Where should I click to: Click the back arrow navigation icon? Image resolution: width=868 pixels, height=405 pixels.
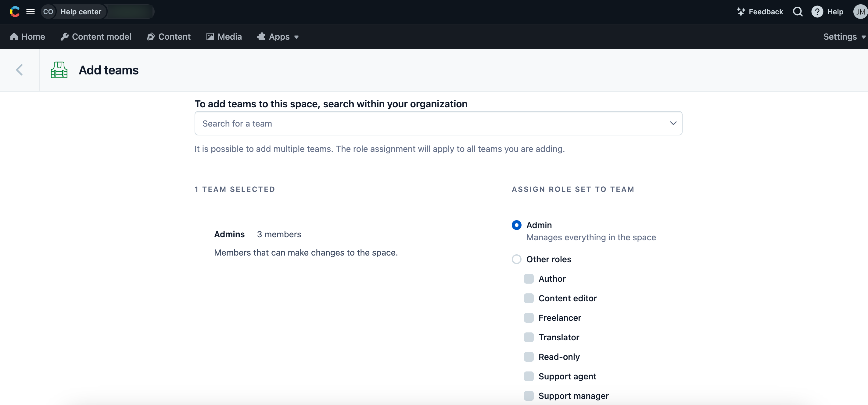20,70
